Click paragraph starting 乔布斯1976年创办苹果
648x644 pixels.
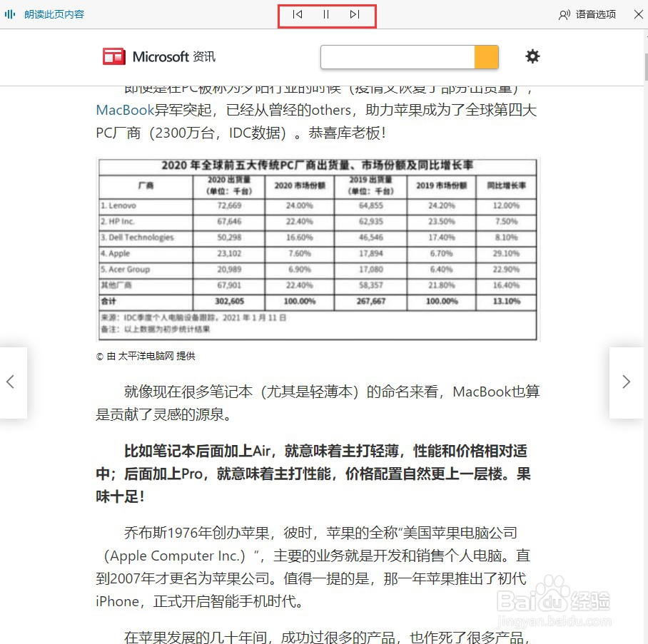pos(313,567)
